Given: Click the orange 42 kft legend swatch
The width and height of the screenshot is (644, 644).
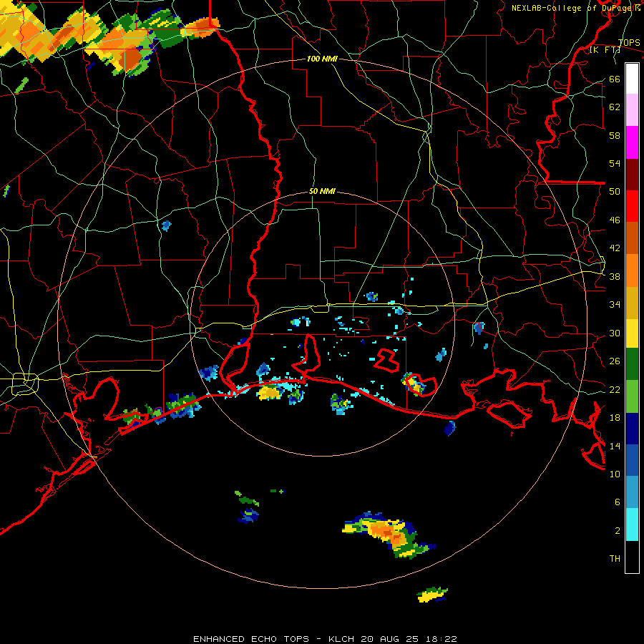Looking at the screenshot, I should pyautogui.click(x=632, y=270).
